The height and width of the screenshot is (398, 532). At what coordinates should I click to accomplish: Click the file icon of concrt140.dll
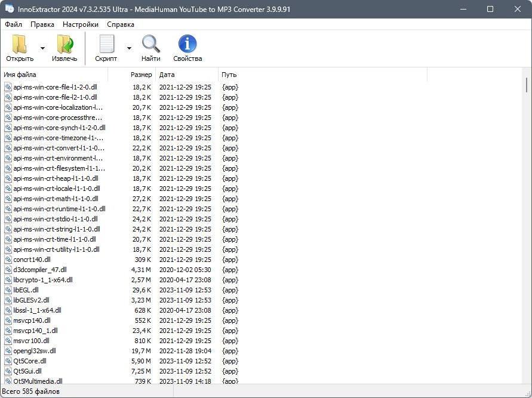click(8, 260)
